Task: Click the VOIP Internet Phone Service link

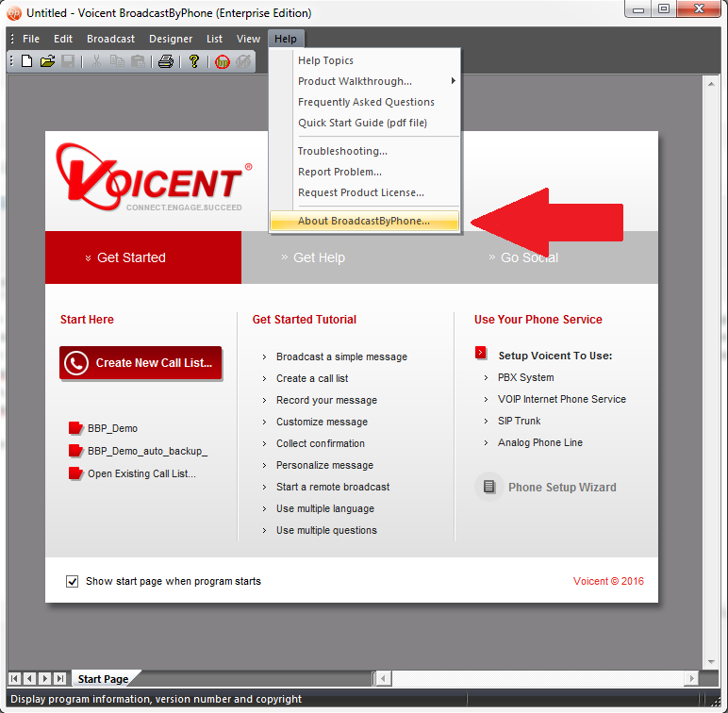Action: tap(561, 399)
